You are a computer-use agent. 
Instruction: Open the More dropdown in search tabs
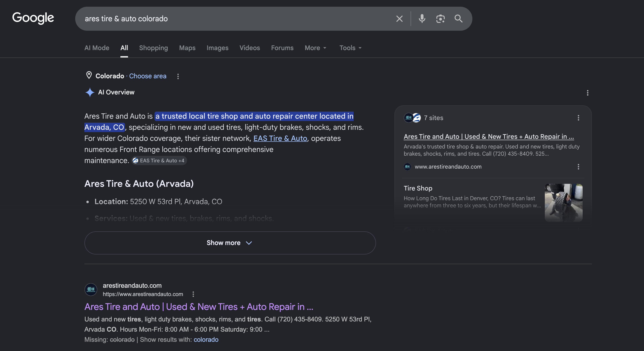pos(316,48)
